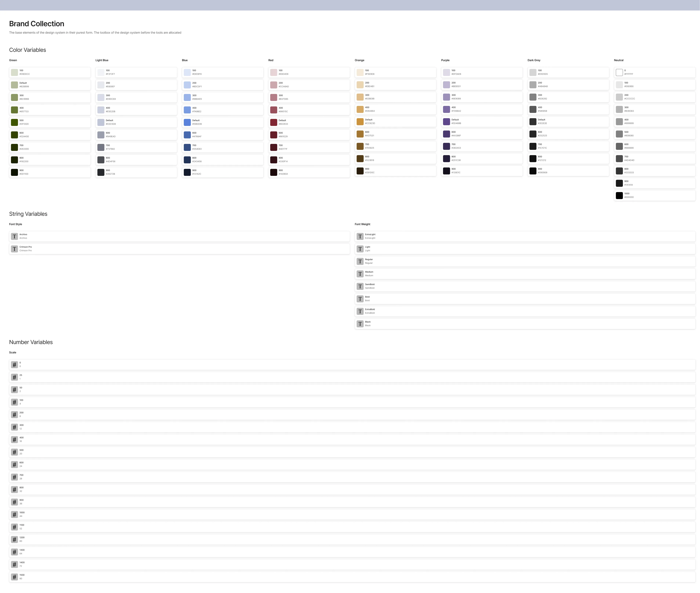Viewport: 700px width, 593px height.
Task: Select the Orange Default swatch #CC923D
Action: pyautogui.click(x=360, y=122)
